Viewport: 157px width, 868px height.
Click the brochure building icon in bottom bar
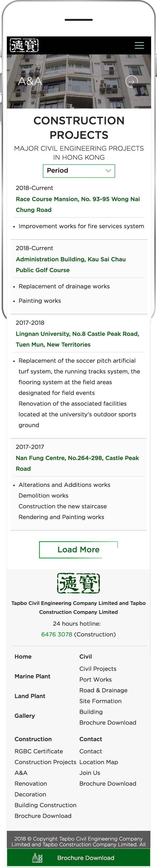point(37,858)
